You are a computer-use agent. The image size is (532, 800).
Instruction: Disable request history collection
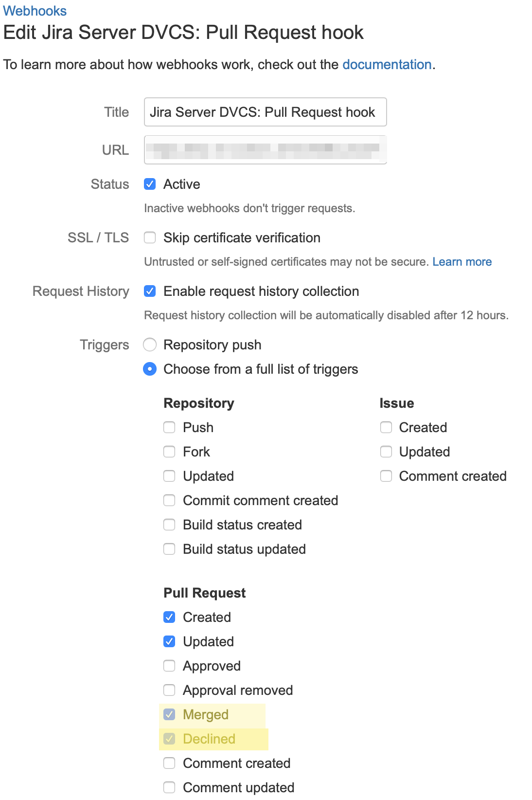click(x=150, y=291)
